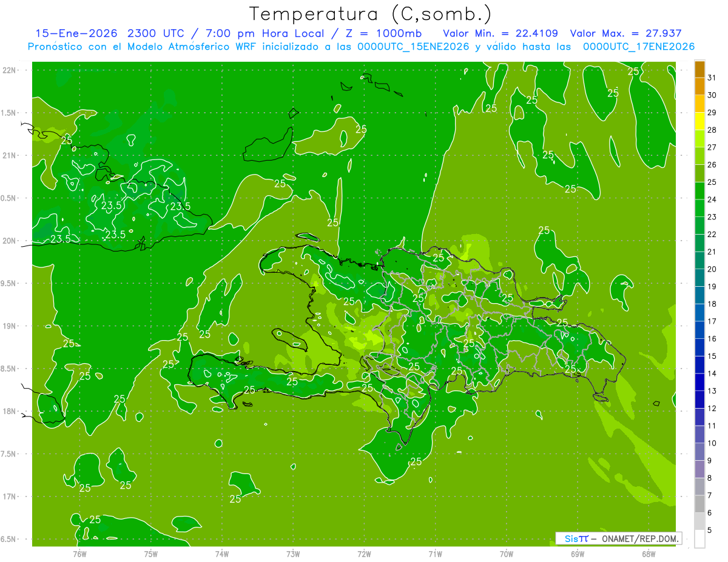Click the 69W longitude axis label
728x562 pixels.
coord(578,554)
